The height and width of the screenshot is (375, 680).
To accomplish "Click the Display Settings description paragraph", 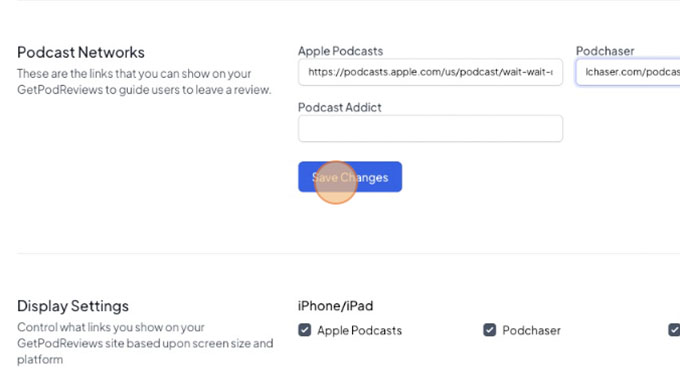I will tap(145, 343).
